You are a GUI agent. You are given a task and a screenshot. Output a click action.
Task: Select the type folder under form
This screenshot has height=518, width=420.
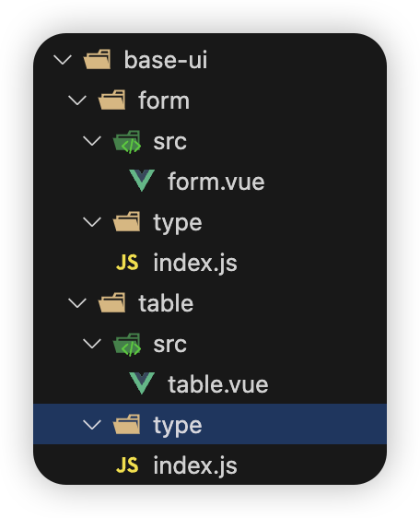(178, 223)
